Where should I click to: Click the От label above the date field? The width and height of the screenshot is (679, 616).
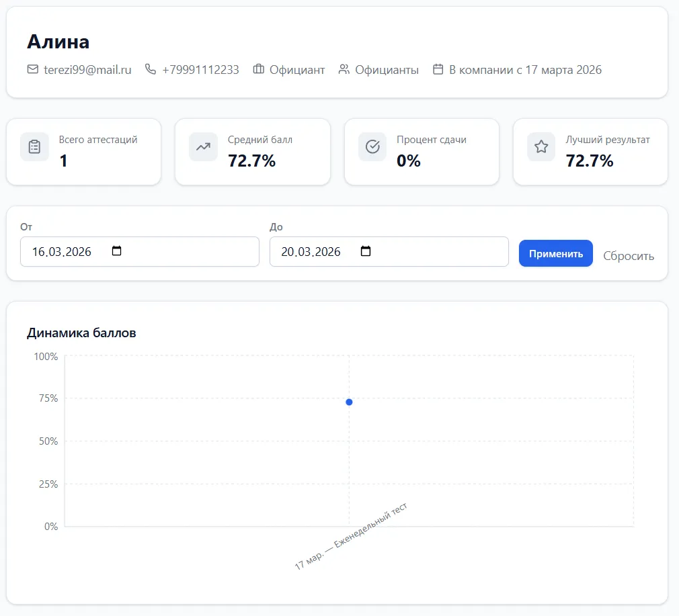26,226
